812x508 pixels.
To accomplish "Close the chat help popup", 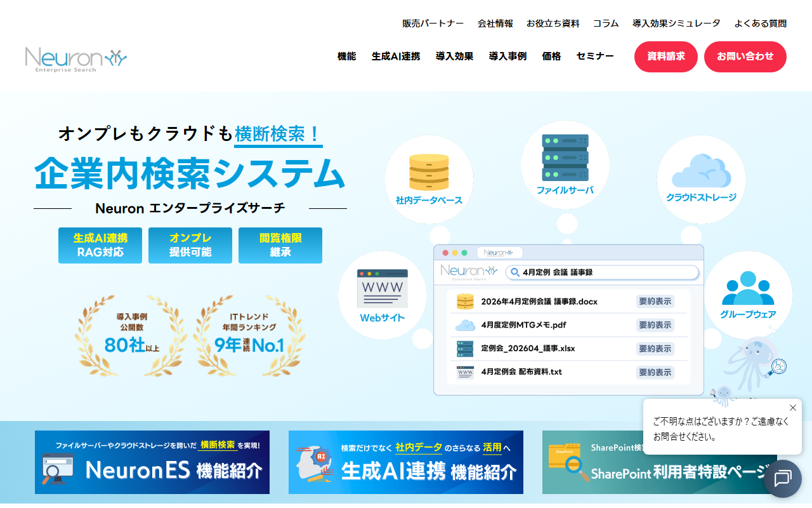I will click(x=792, y=408).
